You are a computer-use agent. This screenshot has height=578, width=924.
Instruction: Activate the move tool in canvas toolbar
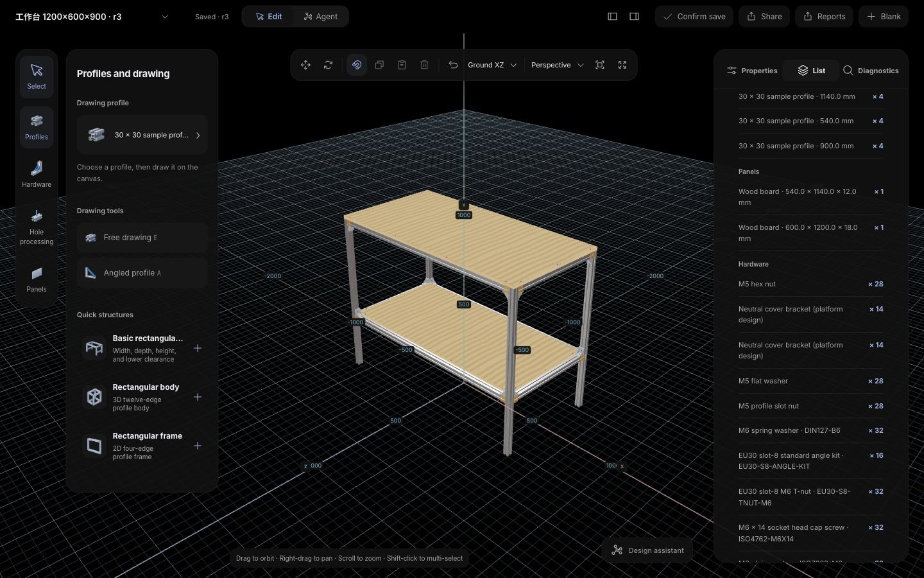[305, 65]
